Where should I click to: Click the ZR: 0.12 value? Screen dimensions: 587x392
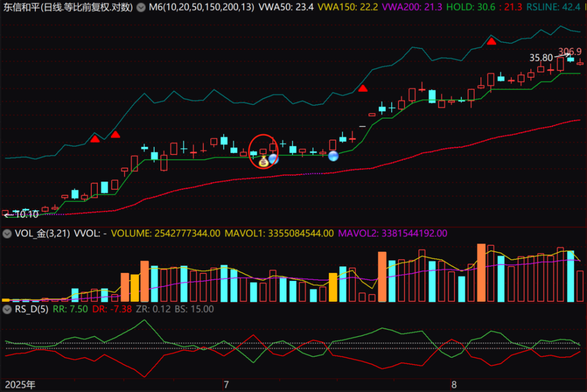[x=153, y=309]
